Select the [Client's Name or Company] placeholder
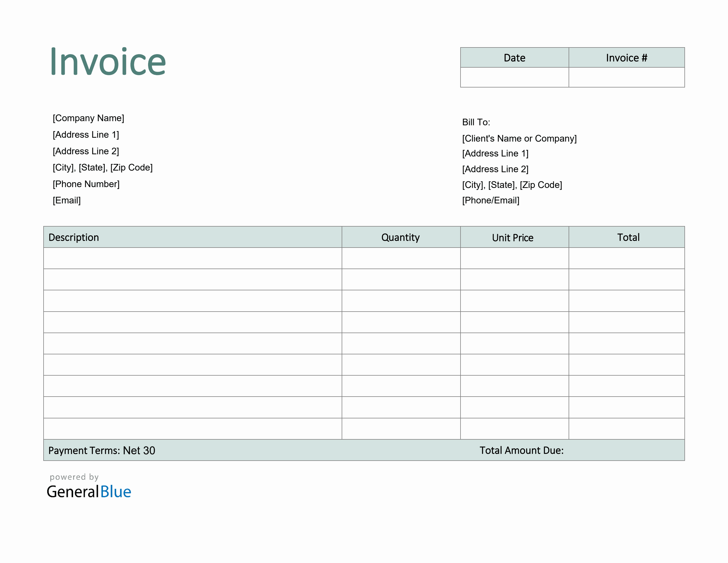Screen dimensions: 728x563 [x=519, y=138]
